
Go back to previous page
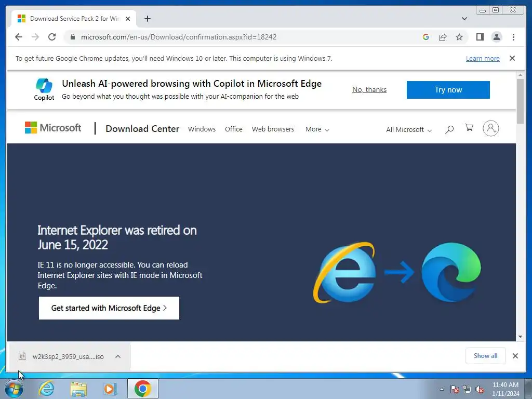[x=19, y=37]
